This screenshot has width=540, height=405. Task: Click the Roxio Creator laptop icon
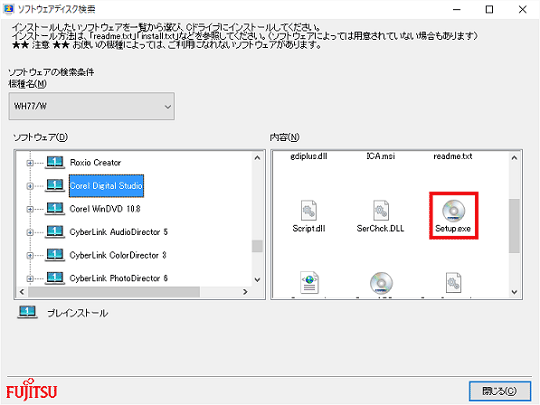(x=55, y=162)
